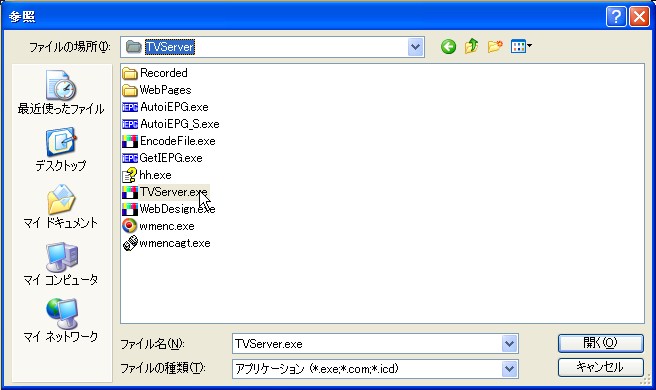Open マイ ネットワーク in the places bar
Image resolution: width=656 pixels, height=390 pixels.
(x=61, y=320)
